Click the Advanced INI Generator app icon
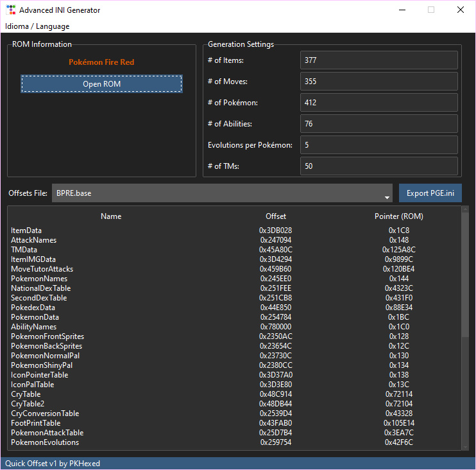 click(10, 10)
